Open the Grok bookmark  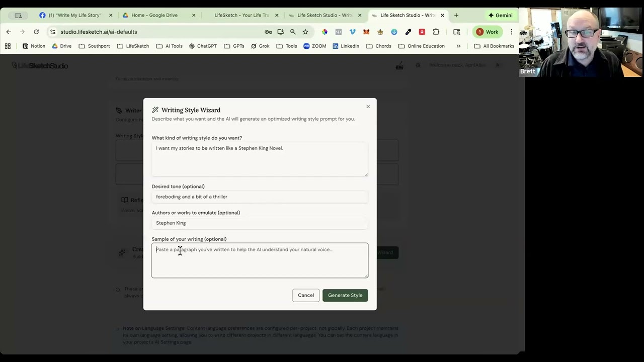260,46
